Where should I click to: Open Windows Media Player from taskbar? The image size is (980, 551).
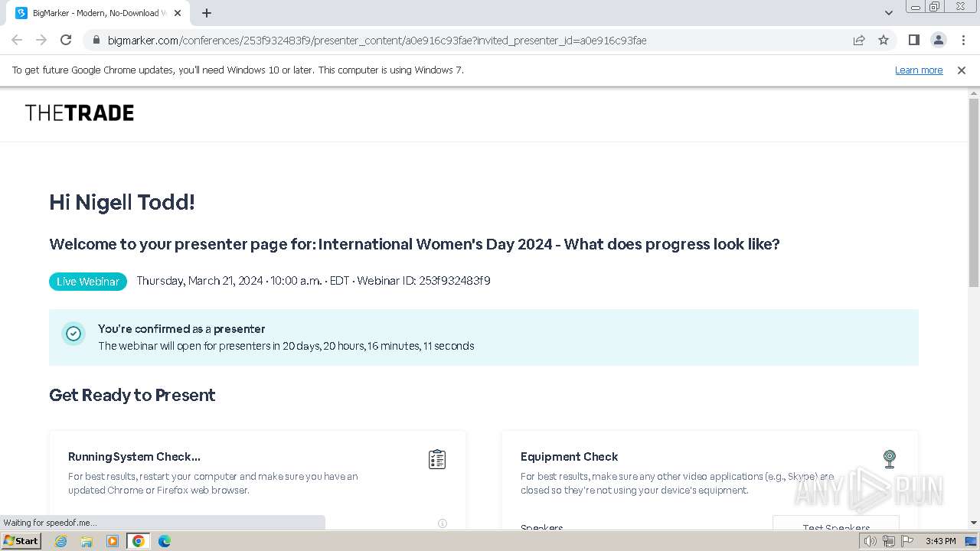click(x=113, y=541)
